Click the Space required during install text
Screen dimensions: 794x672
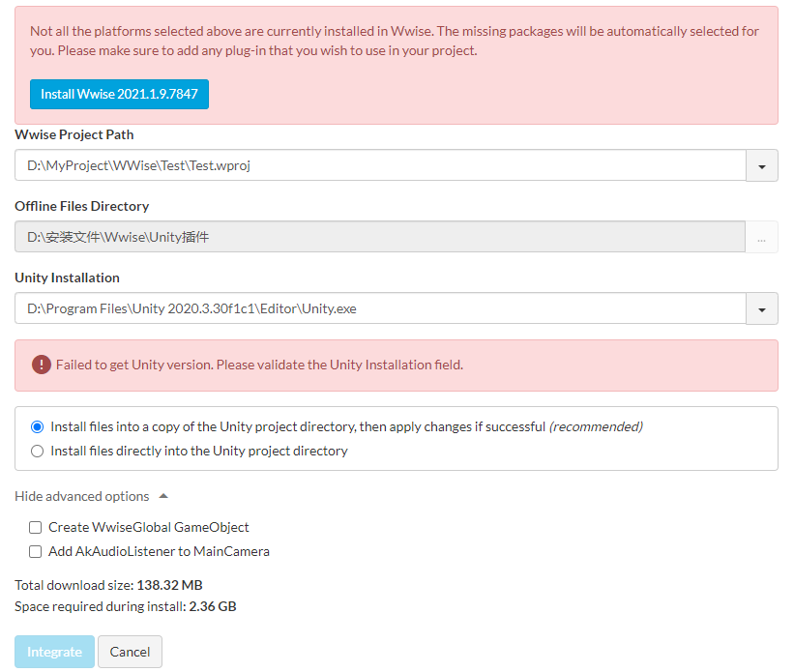(x=126, y=606)
